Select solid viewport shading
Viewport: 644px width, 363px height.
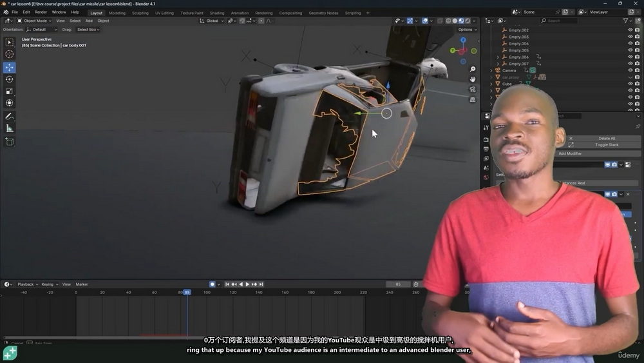(455, 21)
